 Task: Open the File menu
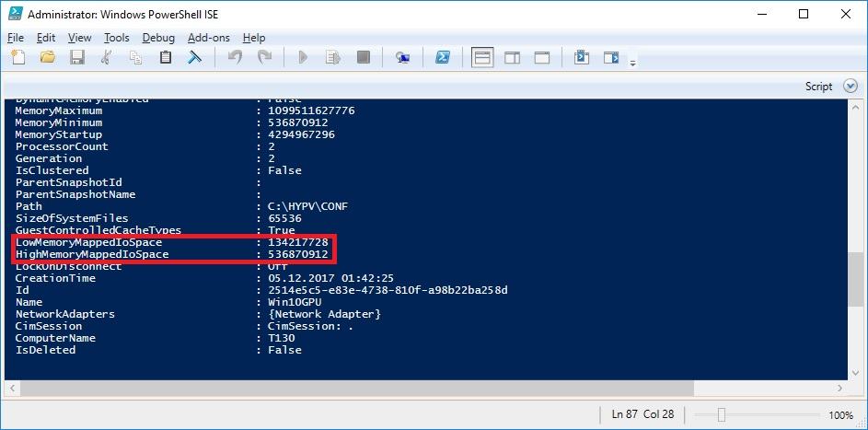tap(16, 38)
